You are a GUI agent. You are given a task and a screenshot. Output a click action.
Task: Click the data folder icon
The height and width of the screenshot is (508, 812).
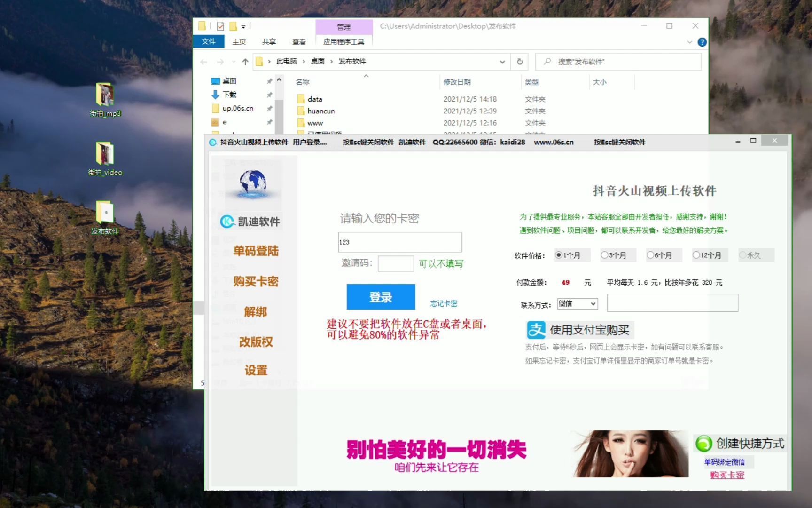tap(301, 99)
